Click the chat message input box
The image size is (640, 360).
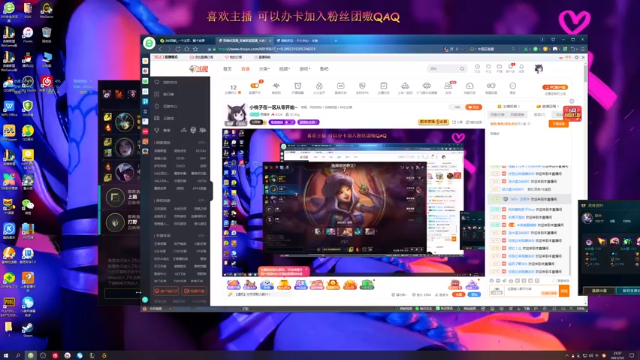[x=531, y=290]
